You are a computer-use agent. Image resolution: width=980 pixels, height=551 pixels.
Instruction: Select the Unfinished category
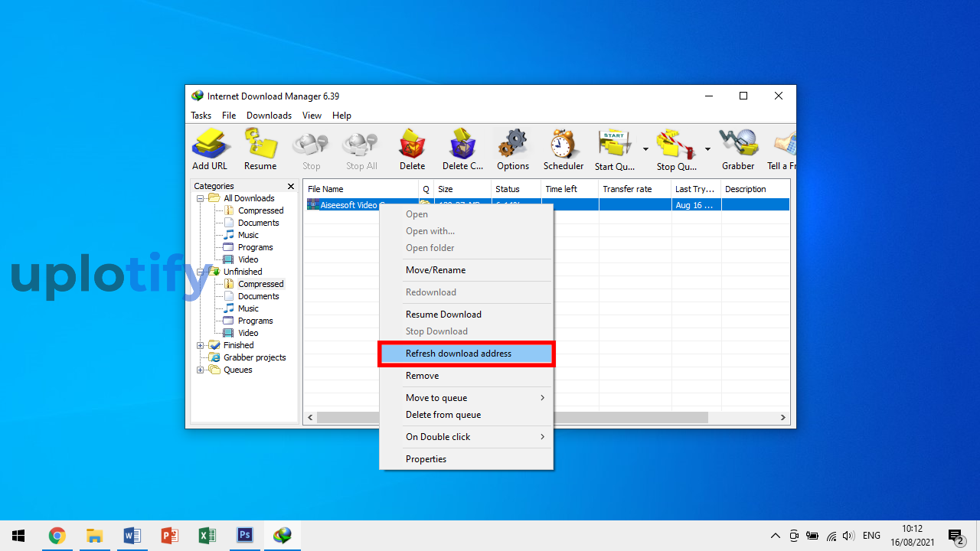tap(243, 272)
